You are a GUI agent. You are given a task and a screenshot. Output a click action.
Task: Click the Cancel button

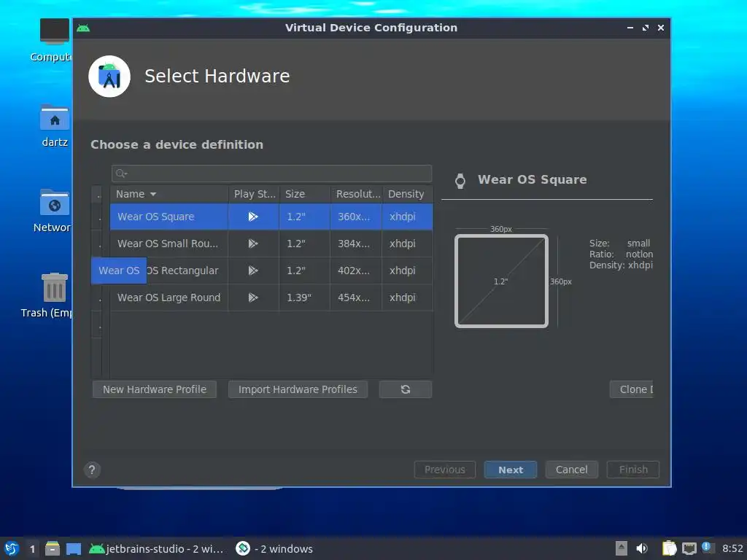[572, 470]
